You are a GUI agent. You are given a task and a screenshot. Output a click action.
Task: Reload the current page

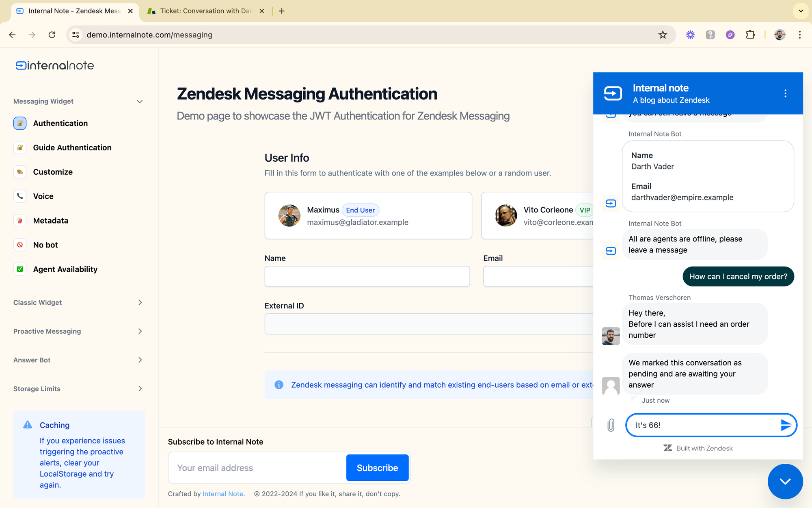52,35
